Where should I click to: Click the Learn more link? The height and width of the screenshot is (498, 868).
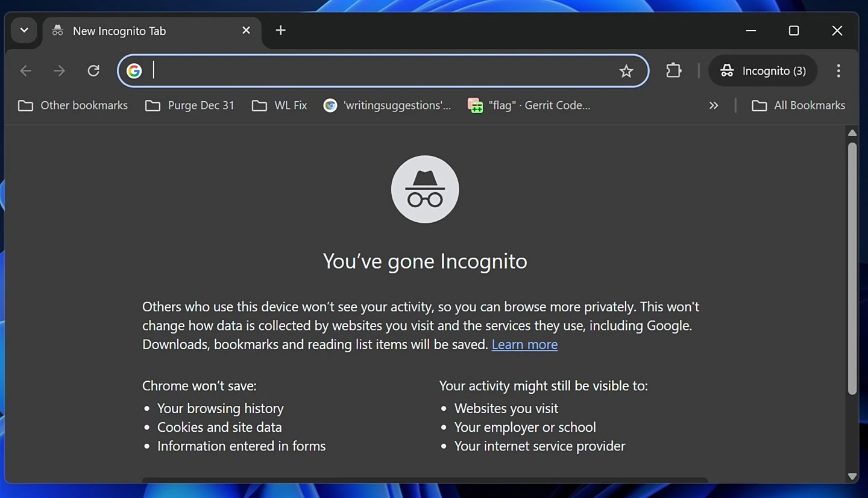pyautogui.click(x=524, y=344)
